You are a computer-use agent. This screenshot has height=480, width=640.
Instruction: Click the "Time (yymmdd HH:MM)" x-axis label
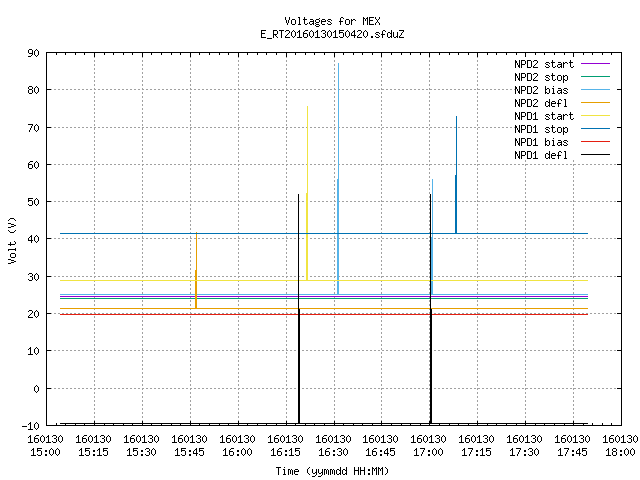click(332, 471)
